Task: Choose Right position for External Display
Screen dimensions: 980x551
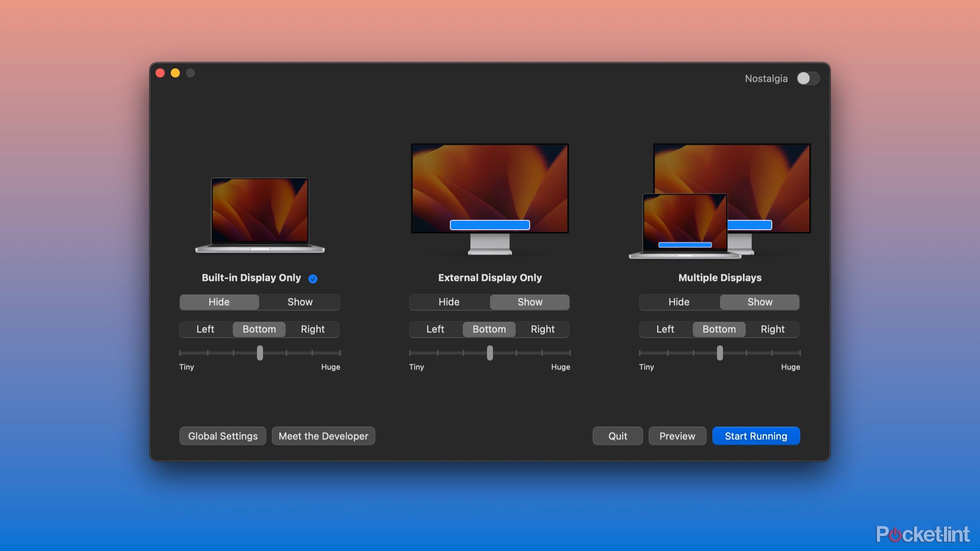Action: click(x=542, y=329)
